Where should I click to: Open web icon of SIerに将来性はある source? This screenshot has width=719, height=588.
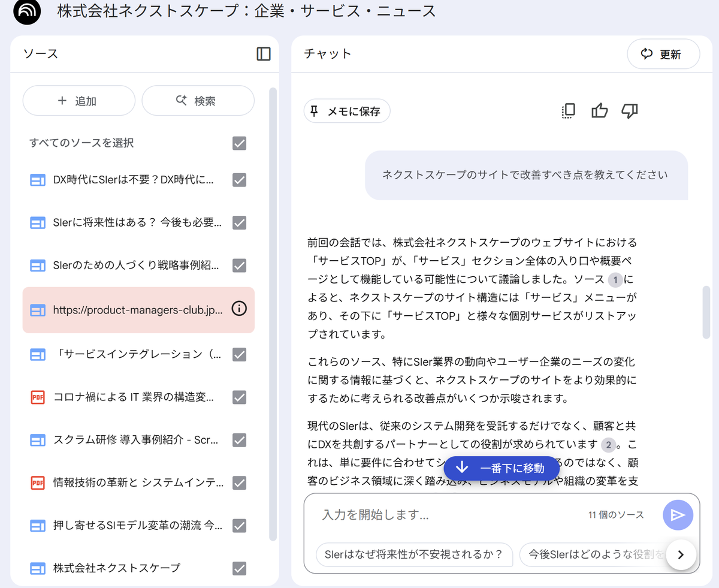pyautogui.click(x=38, y=223)
